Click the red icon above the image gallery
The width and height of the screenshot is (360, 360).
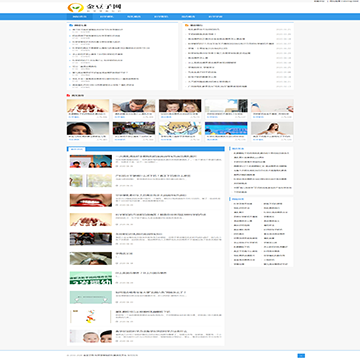[x=68, y=96]
